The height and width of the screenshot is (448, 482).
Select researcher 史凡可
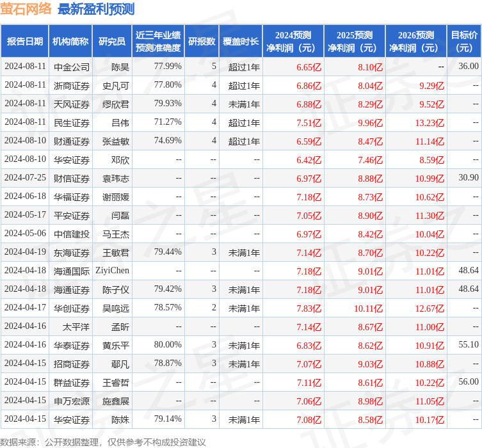[116, 86]
